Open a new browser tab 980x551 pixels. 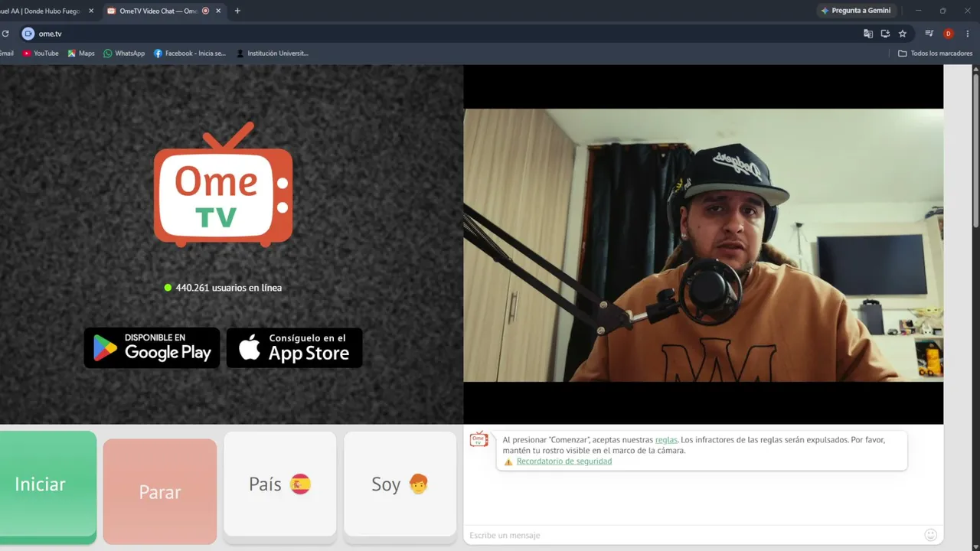pyautogui.click(x=237, y=11)
